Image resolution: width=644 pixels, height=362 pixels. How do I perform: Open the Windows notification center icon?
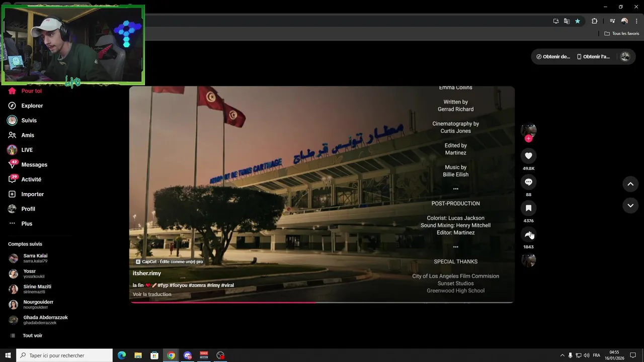point(633,355)
